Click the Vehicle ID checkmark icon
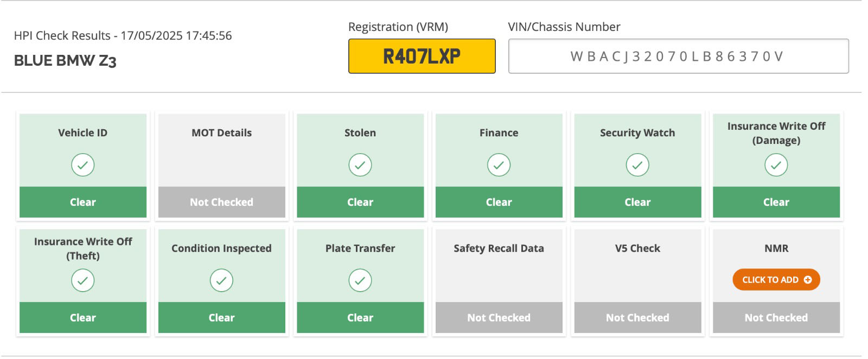 click(x=83, y=165)
